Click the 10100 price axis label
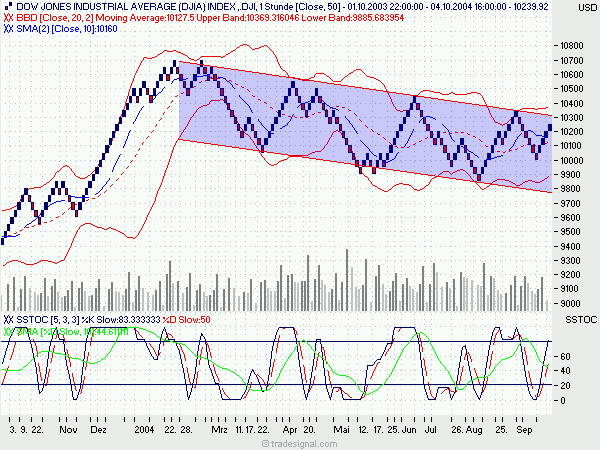 pyautogui.click(x=572, y=146)
